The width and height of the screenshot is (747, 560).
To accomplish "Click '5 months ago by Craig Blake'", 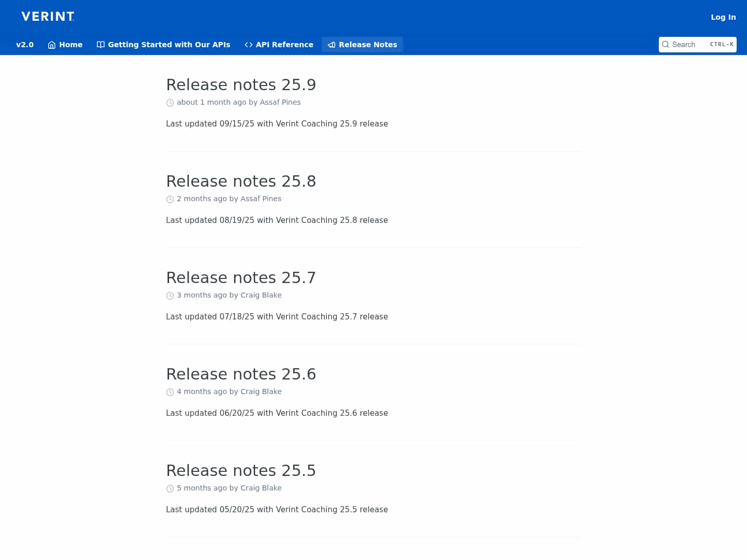I will tap(229, 488).
